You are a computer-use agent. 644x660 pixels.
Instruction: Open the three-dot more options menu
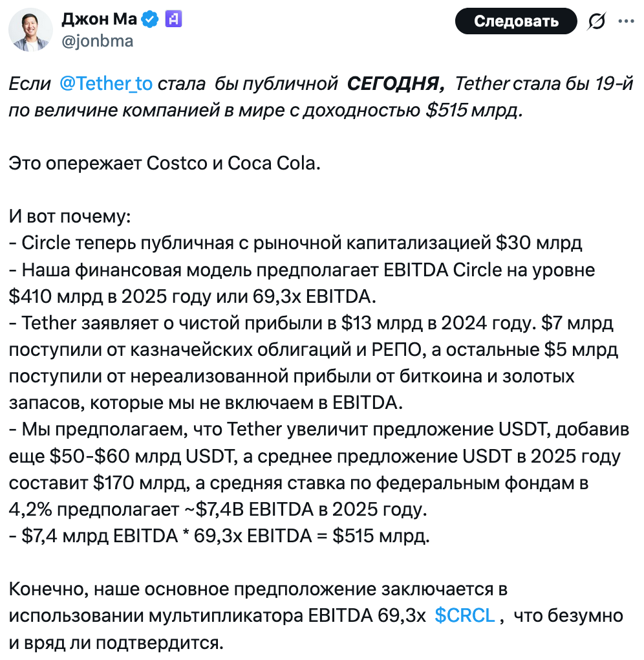pos(626,21)
